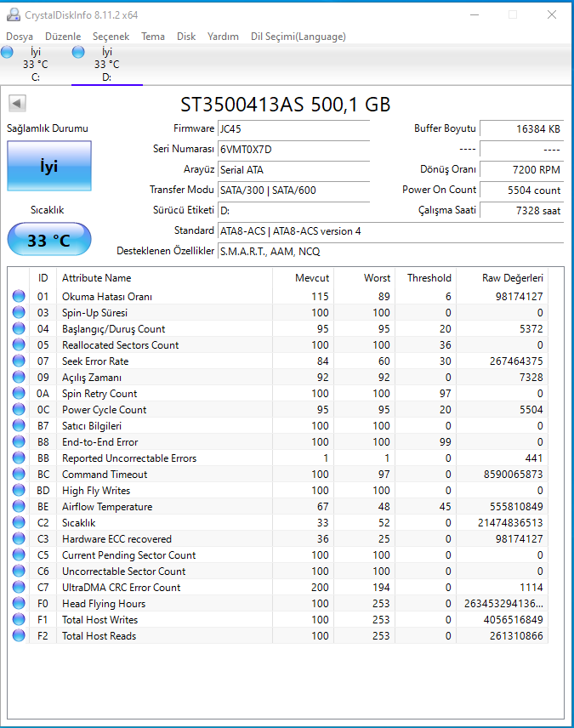Click status orb for End-to-End Error
Image resolution: width=574 pixels, height=728 pixels.
coord(19,442)
